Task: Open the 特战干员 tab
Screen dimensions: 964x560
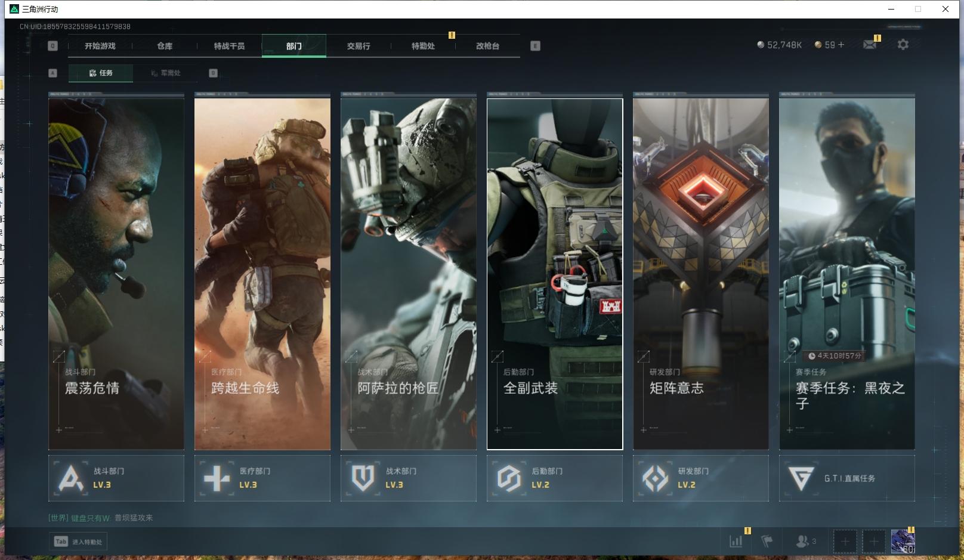Action: click(229, 46)
